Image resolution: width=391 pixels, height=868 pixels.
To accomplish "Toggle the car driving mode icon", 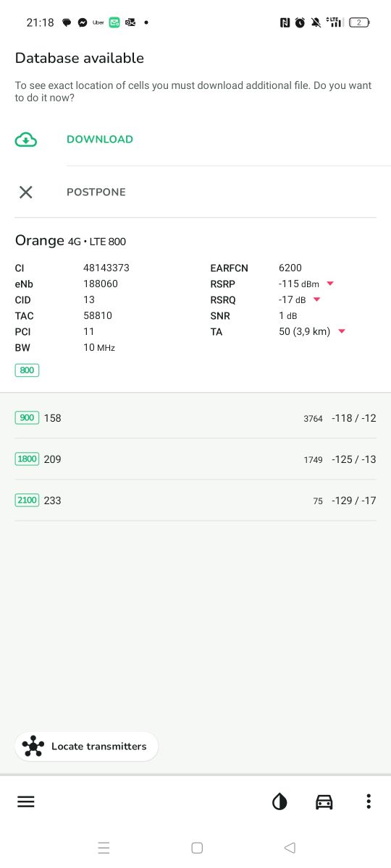I will 324,801.
